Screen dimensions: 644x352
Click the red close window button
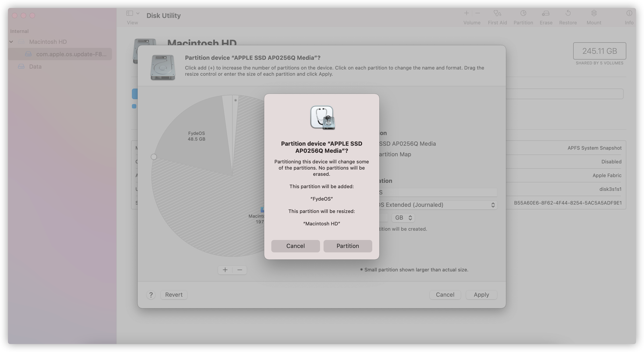tap(15, 15)
